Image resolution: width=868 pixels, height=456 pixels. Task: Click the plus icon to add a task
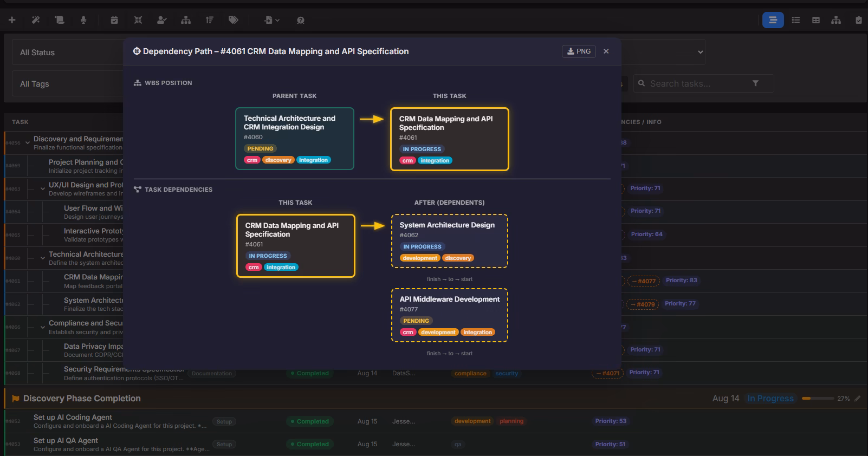pos(12,20)
